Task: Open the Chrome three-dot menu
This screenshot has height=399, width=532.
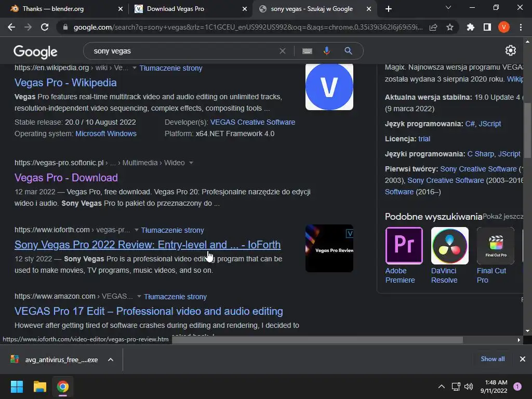Action: click(x=521, y=27)
